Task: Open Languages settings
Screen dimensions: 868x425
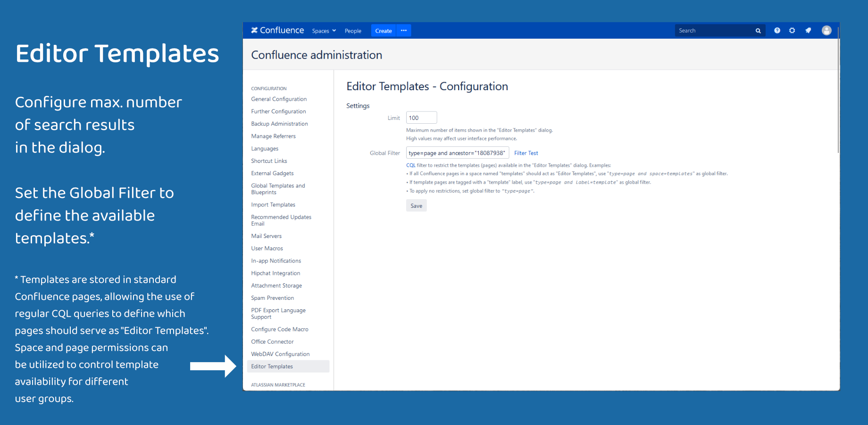Action: tap(265, 149)
